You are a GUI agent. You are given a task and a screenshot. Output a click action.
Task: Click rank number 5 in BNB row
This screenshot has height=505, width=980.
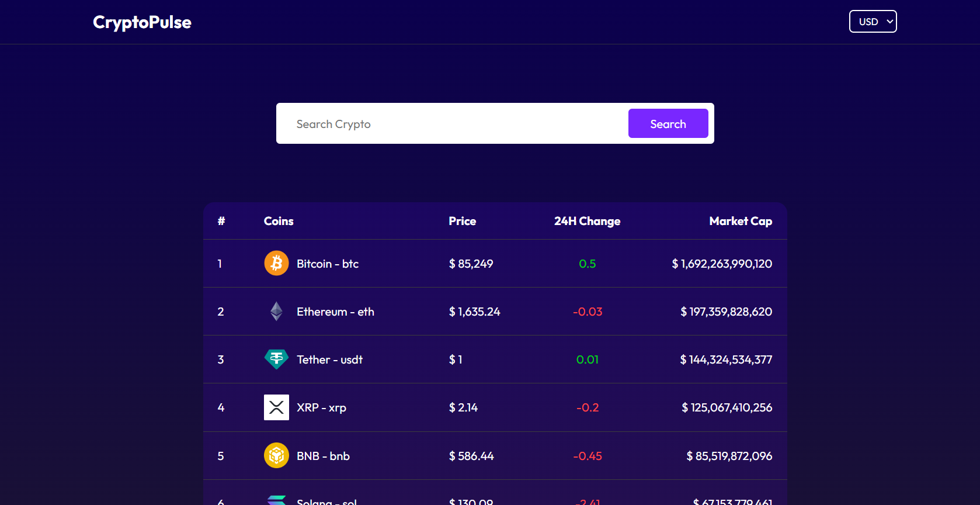[221, 456]
